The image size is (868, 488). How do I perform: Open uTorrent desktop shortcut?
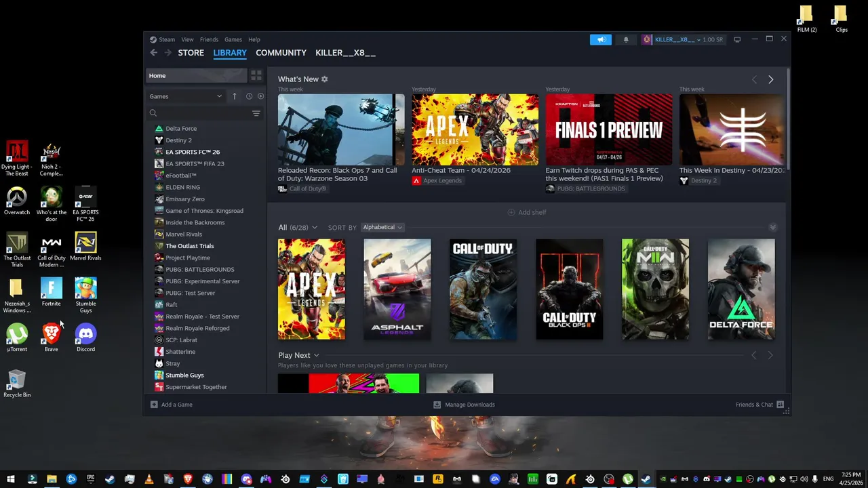coord(17,338)
